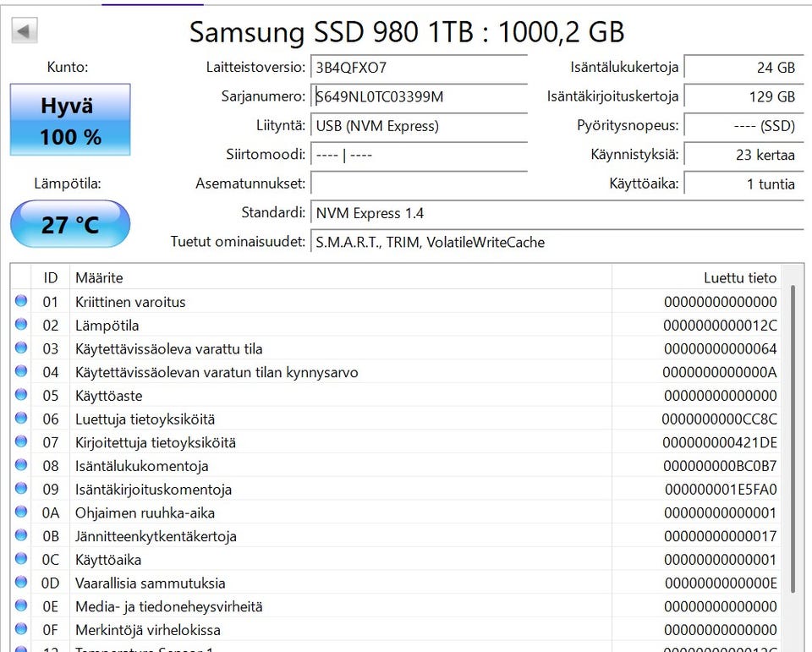
Task: Click the ID column header
Action: 51,277
